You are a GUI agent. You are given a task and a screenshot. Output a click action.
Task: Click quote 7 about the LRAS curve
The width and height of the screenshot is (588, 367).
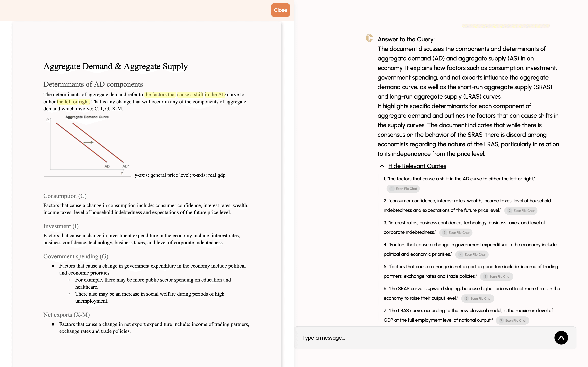pyautogui.click(x=468, y=315)
